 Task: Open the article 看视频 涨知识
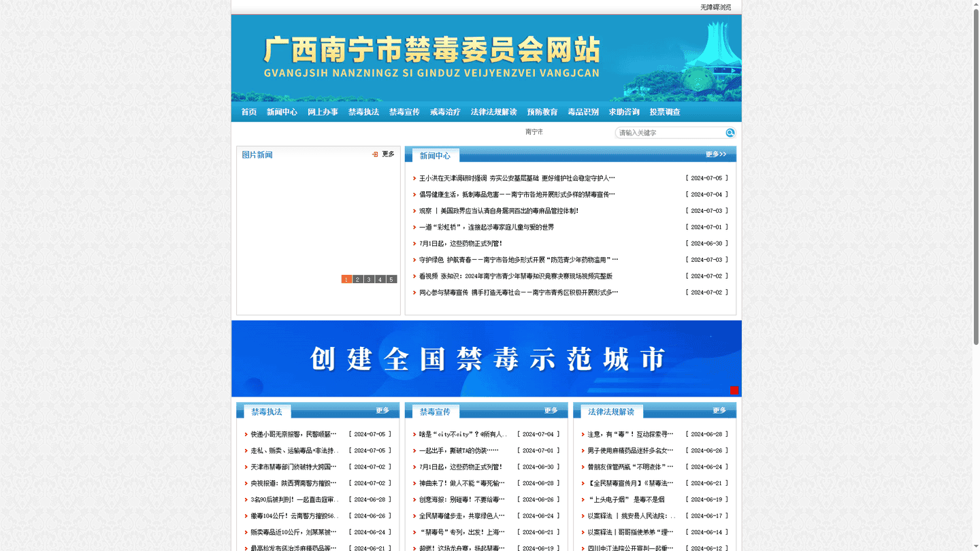click(516, 276)
